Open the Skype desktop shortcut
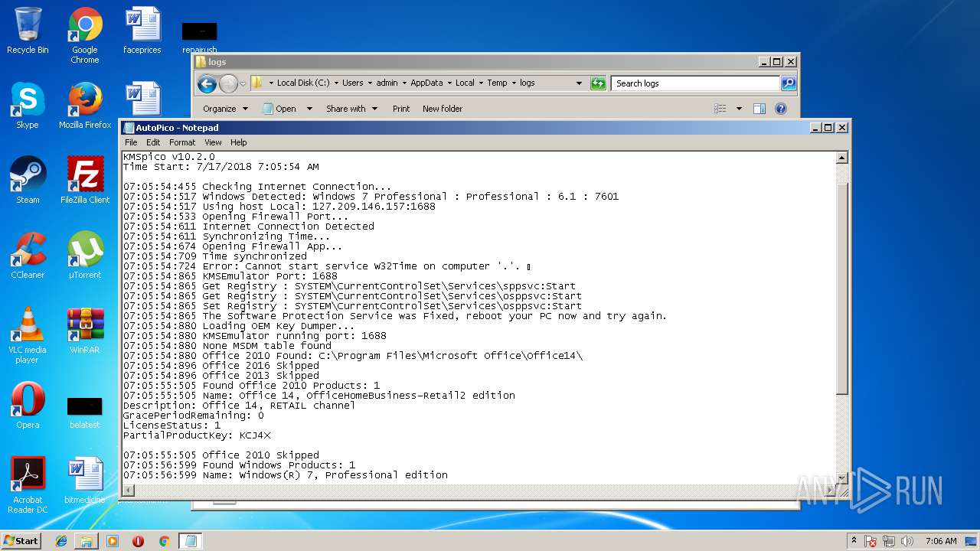Screen dimensions: 980x551 point(28,106)
